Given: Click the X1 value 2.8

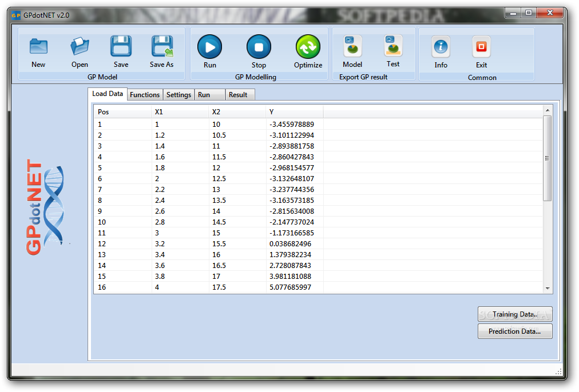Looking at the screenshot, I should click(x=160, y=222).
